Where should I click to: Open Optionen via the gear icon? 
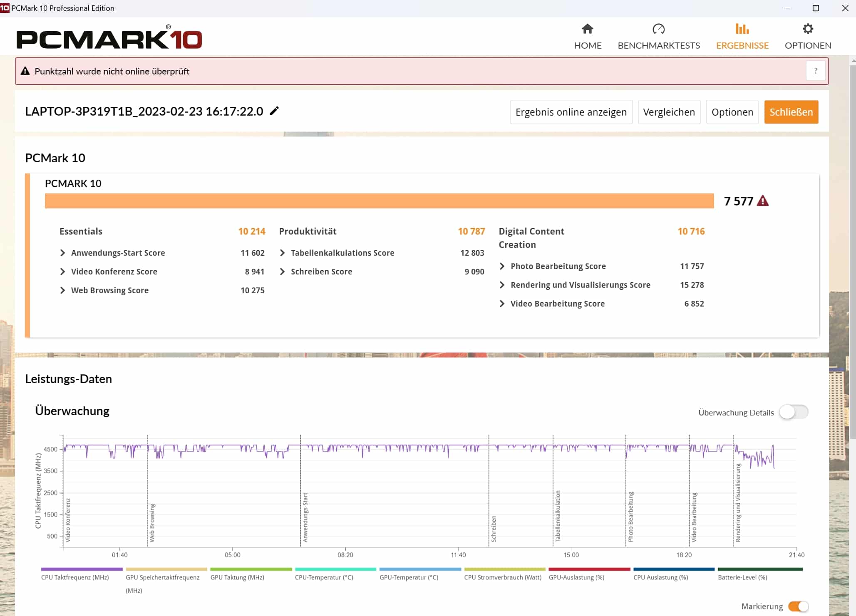click(807, 29)
